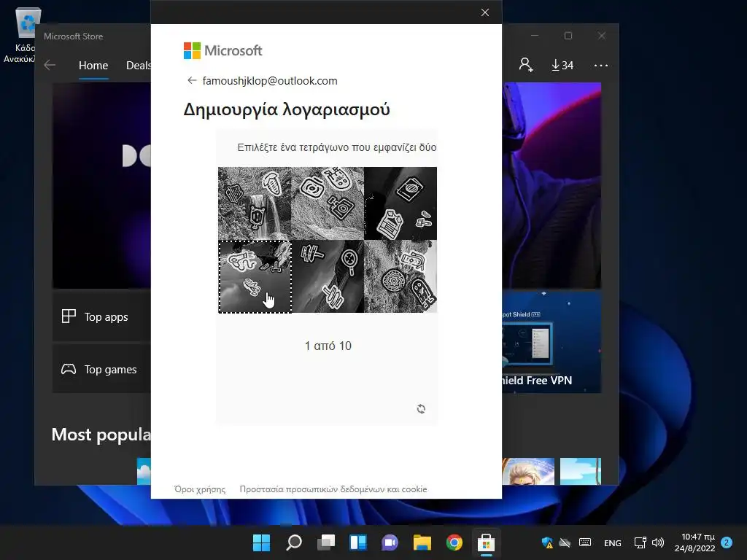
Task: Open the featured headset banner in Store
Action: click(x=551, y=185)
